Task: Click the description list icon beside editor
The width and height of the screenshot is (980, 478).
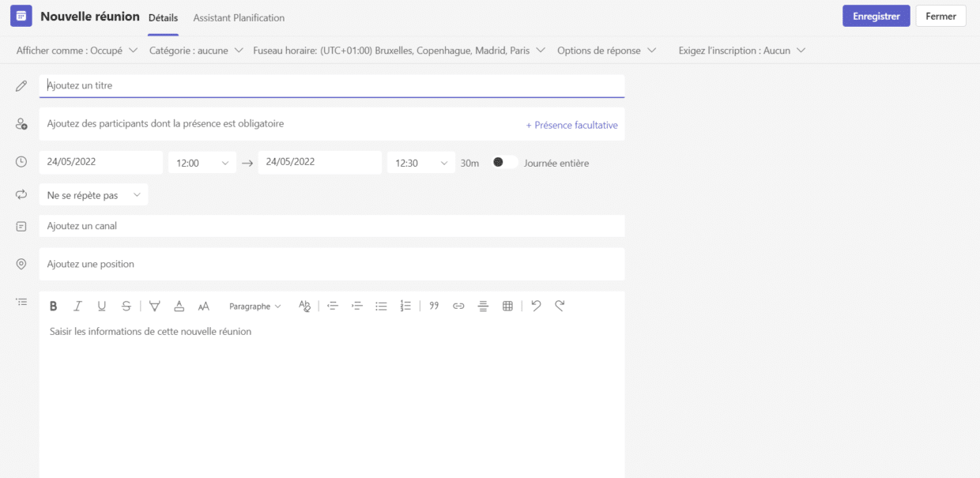Action: [x=21, y=302]
